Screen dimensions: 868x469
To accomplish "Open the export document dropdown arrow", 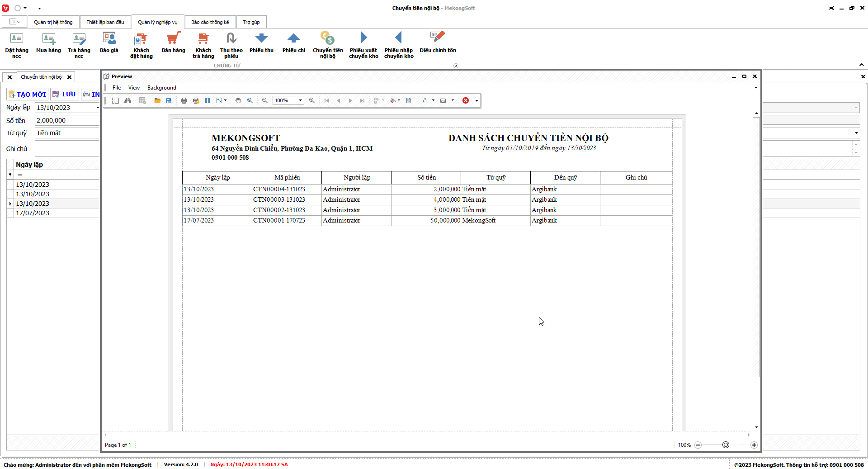I will pyautogui.click(x=433, y=100).
